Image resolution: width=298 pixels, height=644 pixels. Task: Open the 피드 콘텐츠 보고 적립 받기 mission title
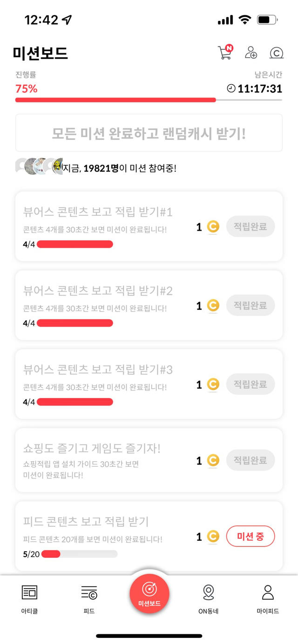(86, 521)
